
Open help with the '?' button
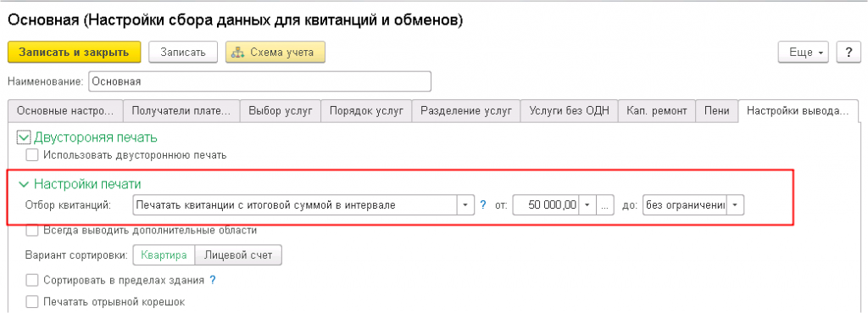(x=848, y=52)
